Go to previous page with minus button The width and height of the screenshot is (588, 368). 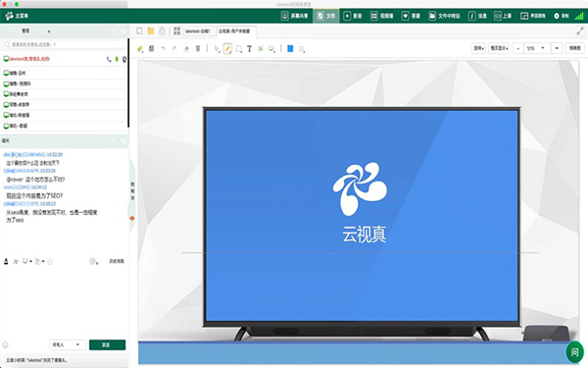point(518,48)
